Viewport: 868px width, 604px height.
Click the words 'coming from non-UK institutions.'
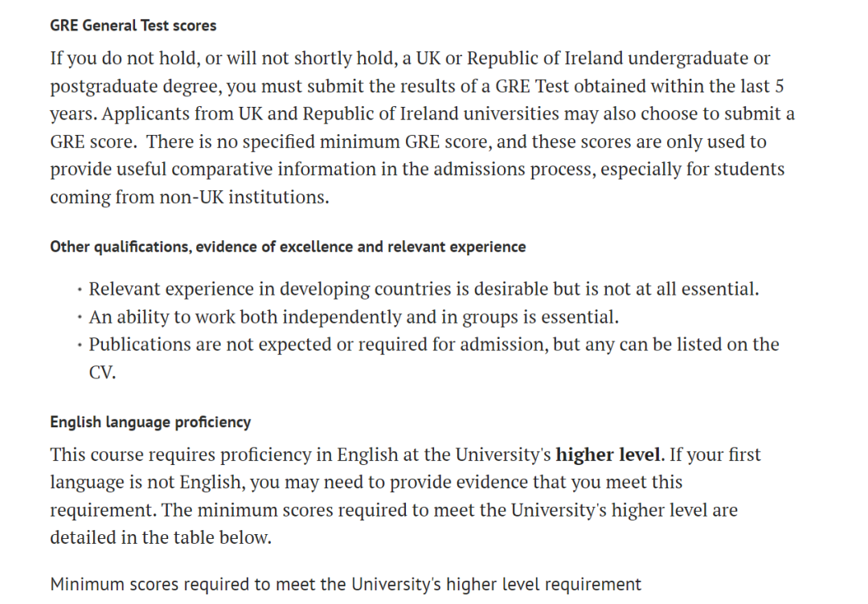tap(190, 198)
